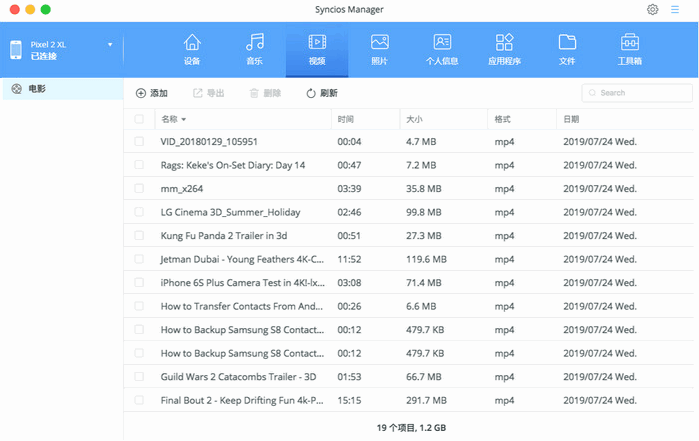The width and height of the screenshot is (699, 441).
Task: Open the 照片 photos tab
Action: (379, 50)
